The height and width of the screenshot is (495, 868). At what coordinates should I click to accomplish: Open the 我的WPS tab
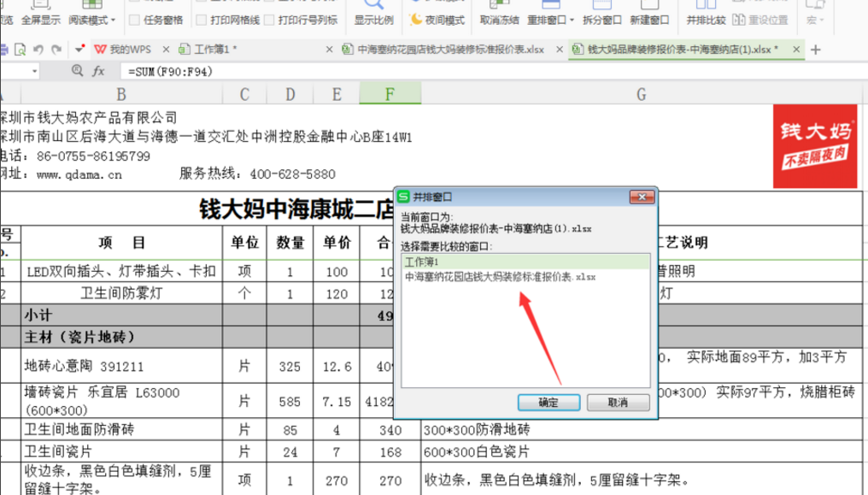pyautogui.click(x=128, y=50)
